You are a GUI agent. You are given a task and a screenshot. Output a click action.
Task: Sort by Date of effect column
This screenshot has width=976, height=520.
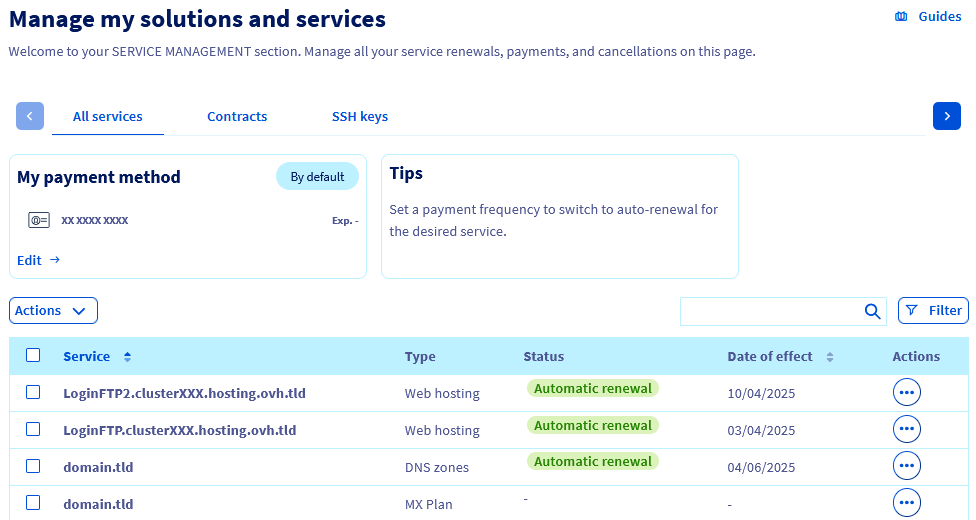point(829,357)
